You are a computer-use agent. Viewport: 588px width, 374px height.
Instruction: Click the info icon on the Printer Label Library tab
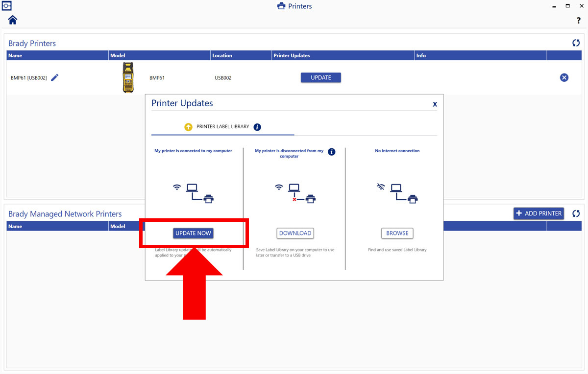point(257,127)
